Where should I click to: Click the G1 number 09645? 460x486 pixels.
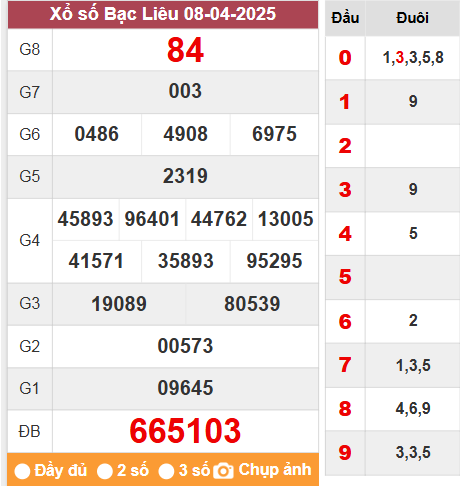tap(185, 388)
